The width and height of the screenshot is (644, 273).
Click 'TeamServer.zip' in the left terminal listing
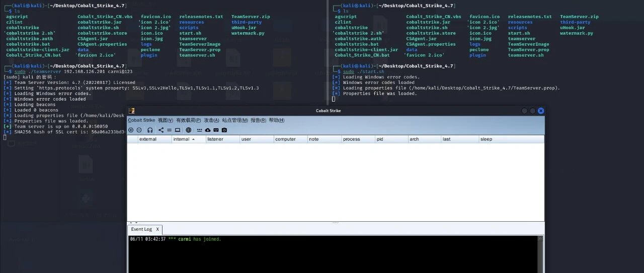[251, 17]
